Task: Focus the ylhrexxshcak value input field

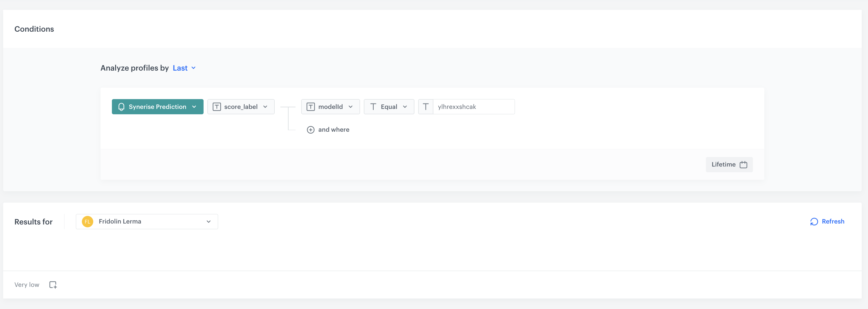Action: coord(473,107)
